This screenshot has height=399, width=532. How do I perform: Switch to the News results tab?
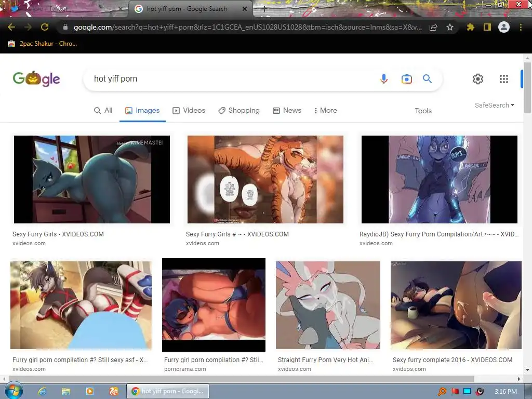[x=287, y=111]
